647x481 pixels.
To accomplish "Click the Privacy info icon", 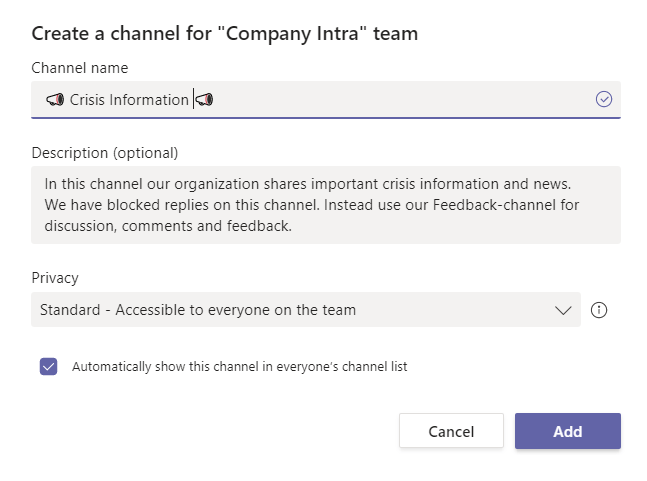I will point(599,310).
